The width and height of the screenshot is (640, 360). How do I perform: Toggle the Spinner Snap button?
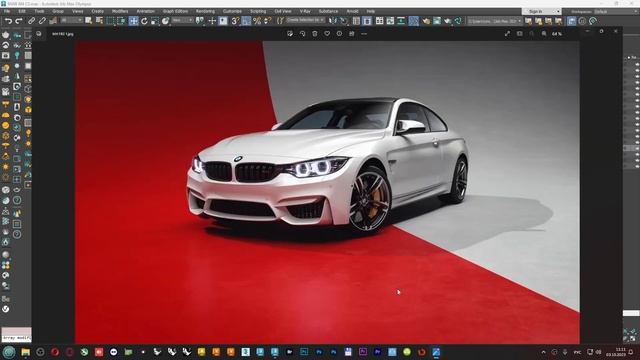(x=267, y=21)
